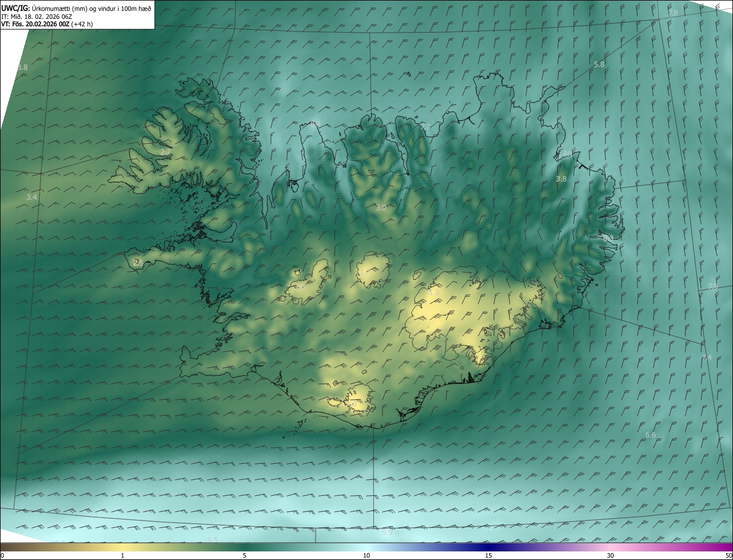Click the "7.4" value on the map

click(x=707, y=357)
